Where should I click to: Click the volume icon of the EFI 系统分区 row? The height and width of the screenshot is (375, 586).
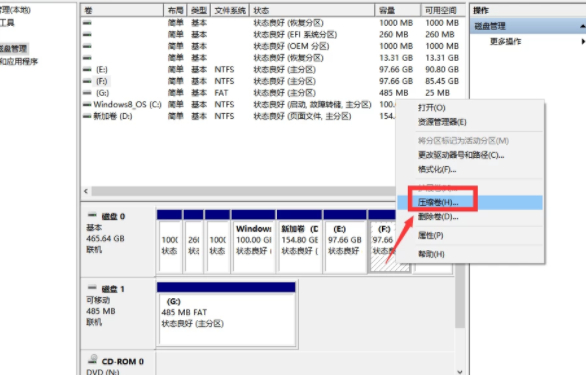point(87,34)
